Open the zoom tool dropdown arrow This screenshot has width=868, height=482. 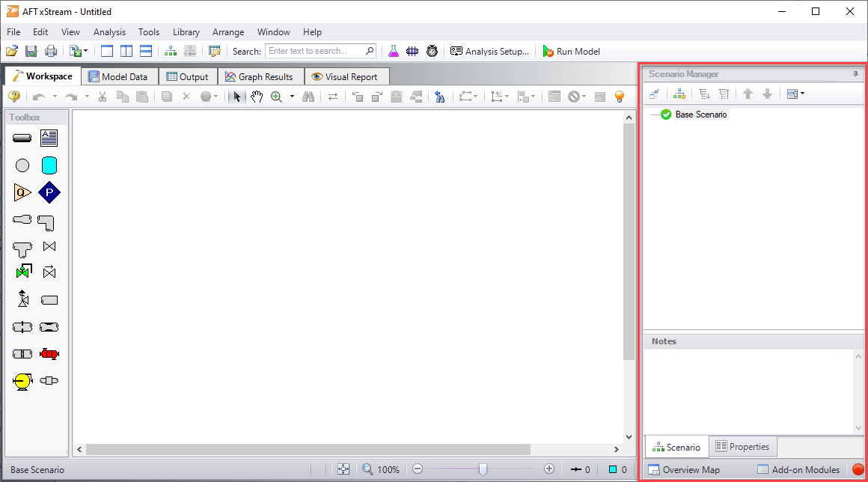point(292,97)
